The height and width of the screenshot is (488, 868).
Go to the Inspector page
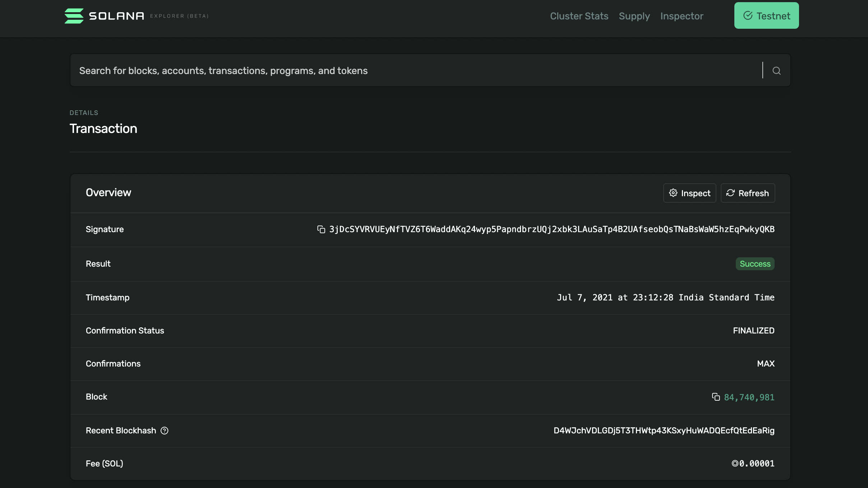682,16
